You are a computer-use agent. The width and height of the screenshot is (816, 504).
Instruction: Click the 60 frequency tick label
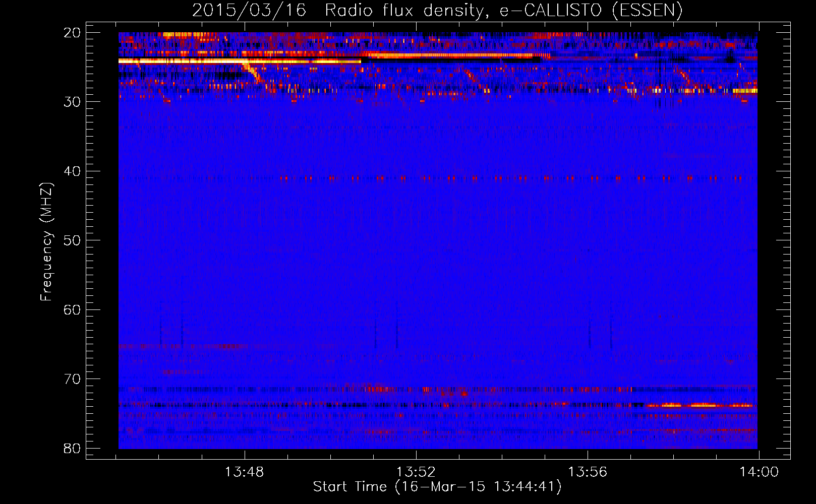coord(72,310)
